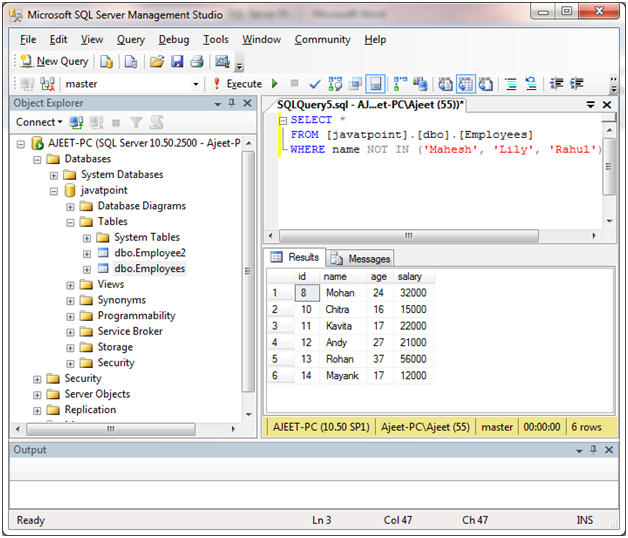This screenshot has height=538, width=628.
Task: Toggle Include Client Statistics icon
Action: (x=420, y=84)
